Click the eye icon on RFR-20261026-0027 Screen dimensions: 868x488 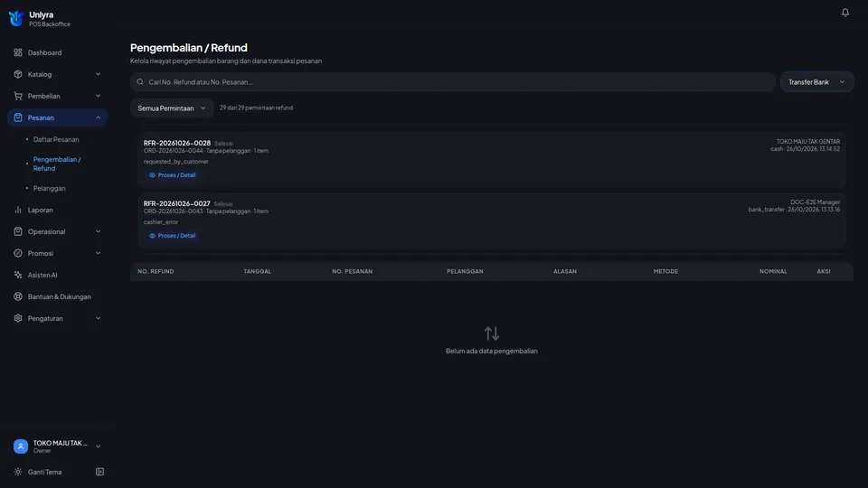[152, 236]
